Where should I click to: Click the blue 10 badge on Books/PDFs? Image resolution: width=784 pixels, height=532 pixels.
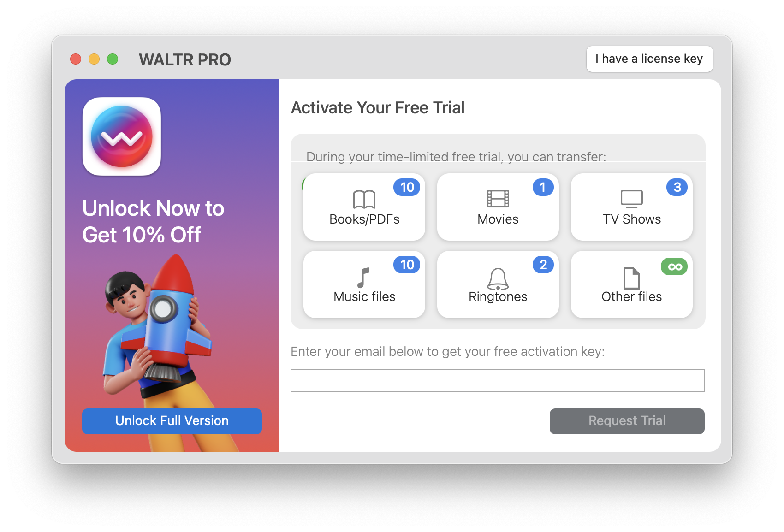407,187
